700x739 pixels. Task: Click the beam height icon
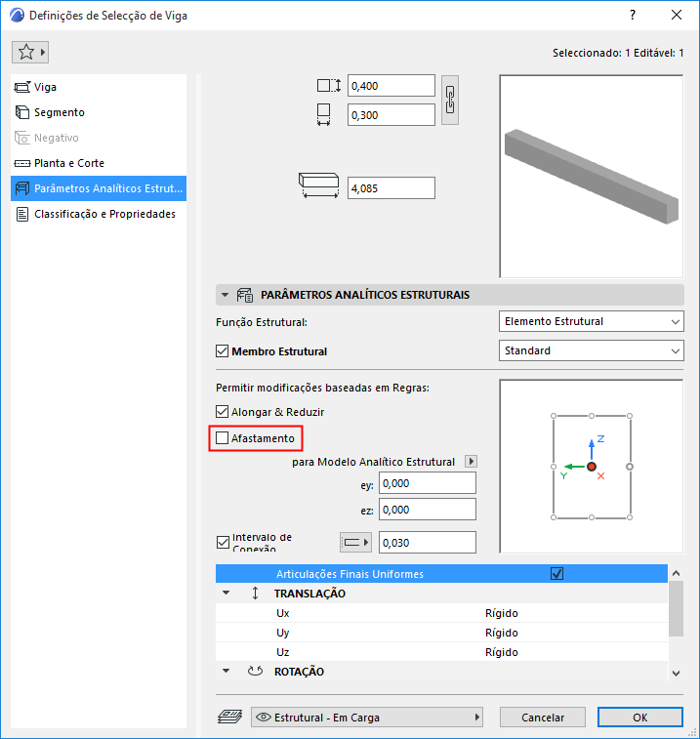click(329, 86)
